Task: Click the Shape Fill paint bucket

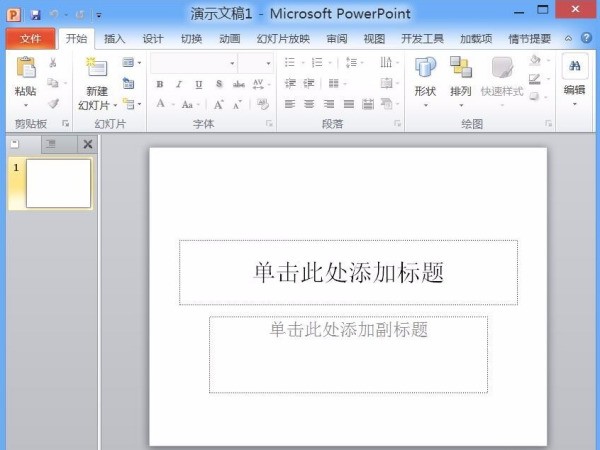Action: (x=535, y=60)
